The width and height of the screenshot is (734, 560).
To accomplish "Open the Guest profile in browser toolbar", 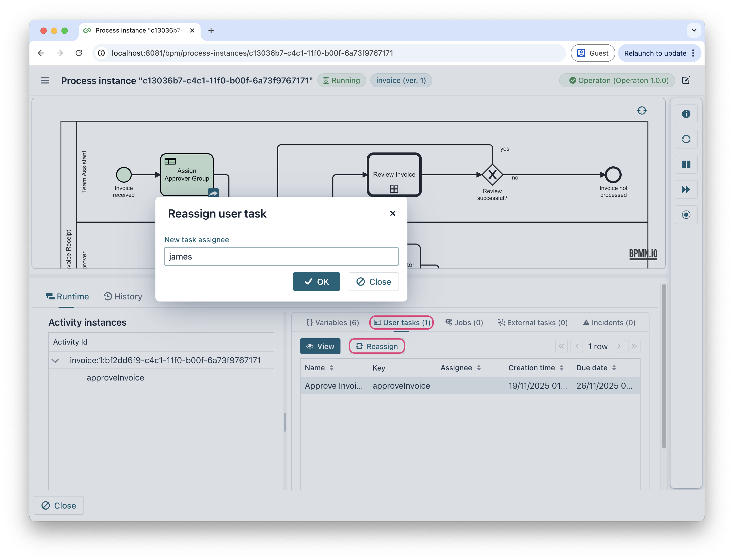I will coord(593,53).
